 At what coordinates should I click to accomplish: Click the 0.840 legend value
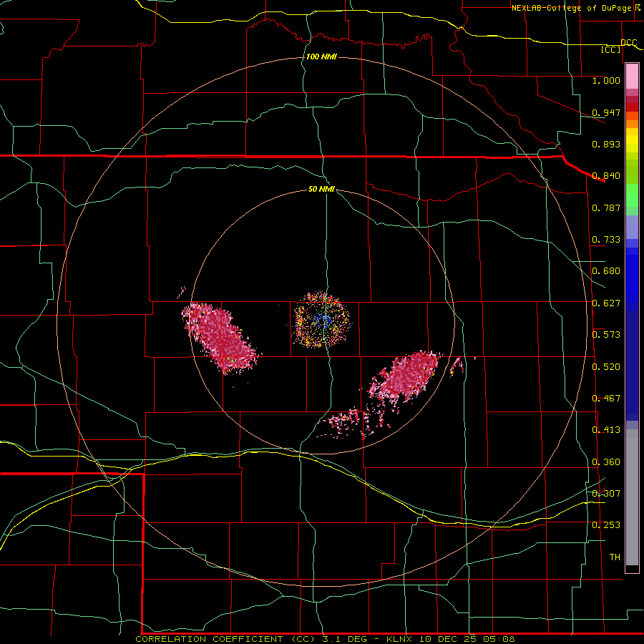tap(606, 176)
